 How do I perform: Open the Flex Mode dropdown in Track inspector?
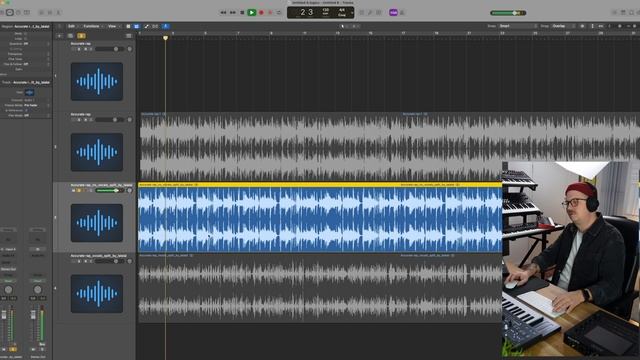36,116
